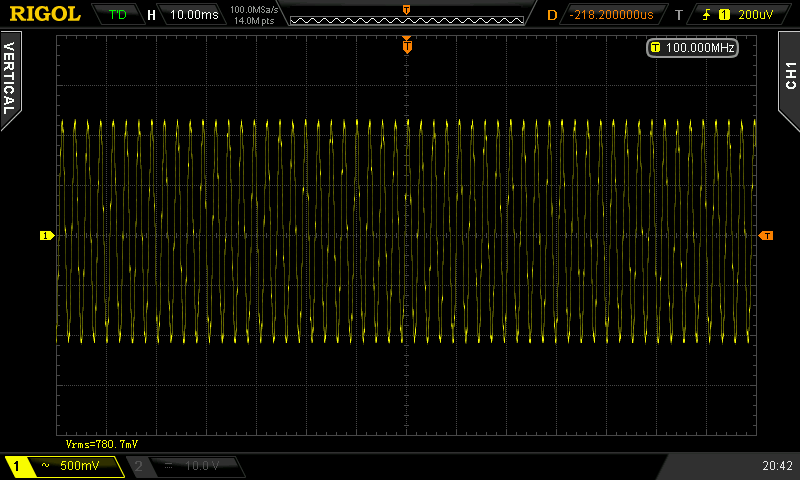The height and width of the screenshot is (480, 800).
Task: Click the H horizontal label
Action: click(151, 15)
